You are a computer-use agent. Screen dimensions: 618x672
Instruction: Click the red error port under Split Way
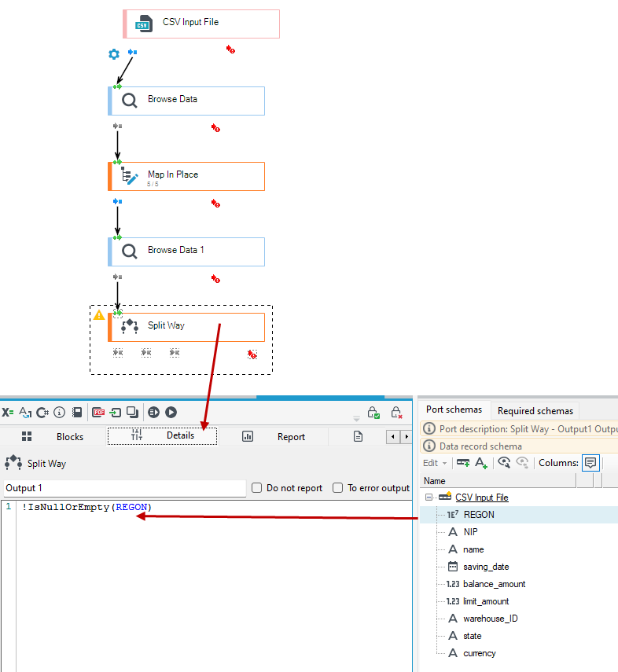coord(252,354)
